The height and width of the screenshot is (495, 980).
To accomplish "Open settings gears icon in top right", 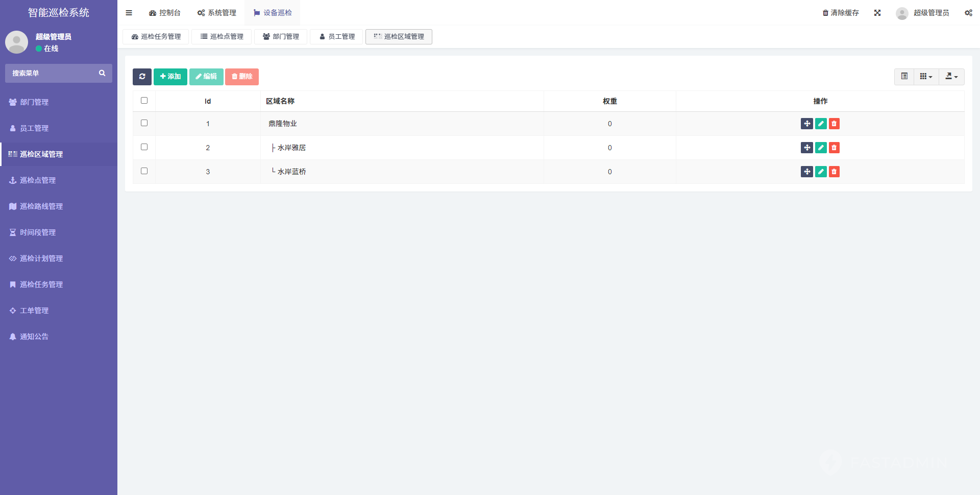I will [x=968, y=13].
